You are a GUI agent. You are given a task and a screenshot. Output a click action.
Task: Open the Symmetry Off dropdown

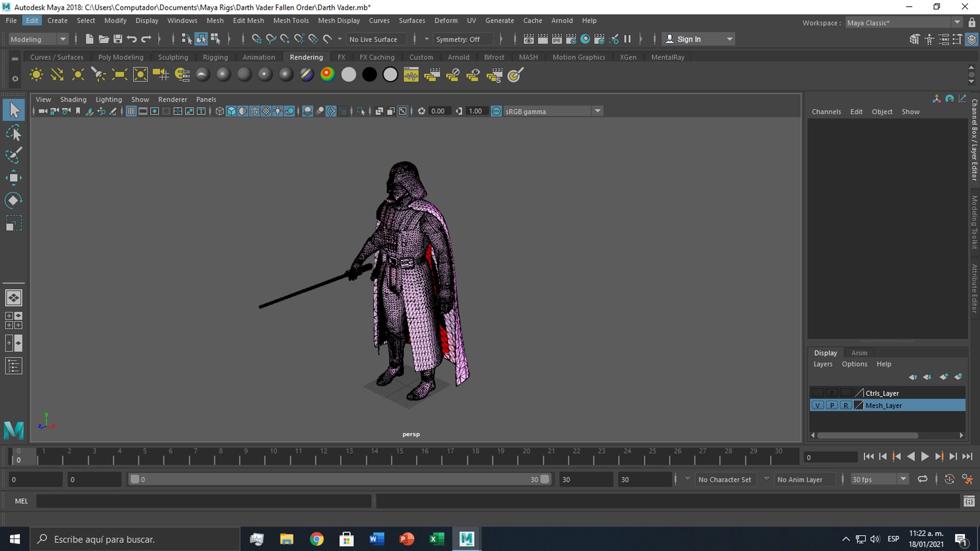tap(463, 39)
